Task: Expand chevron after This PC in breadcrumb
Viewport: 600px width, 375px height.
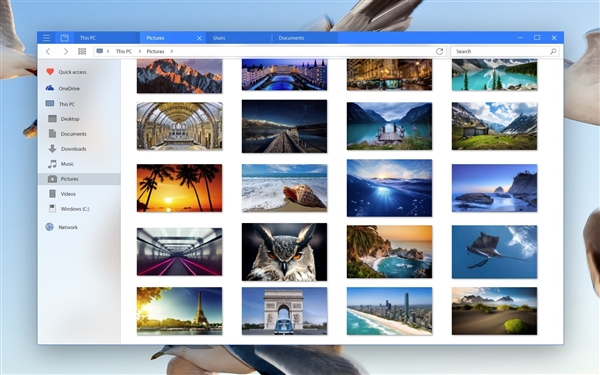Action: tap(140, 51)
